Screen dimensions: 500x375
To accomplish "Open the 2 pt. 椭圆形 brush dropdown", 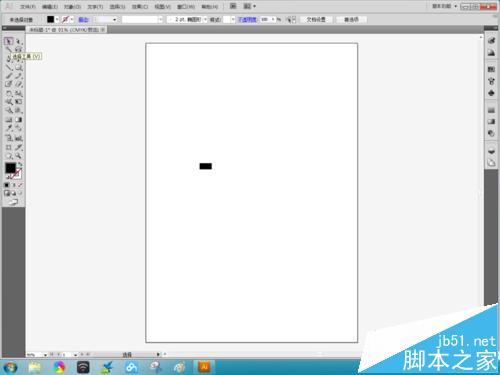I will click(x=205, y=20).
